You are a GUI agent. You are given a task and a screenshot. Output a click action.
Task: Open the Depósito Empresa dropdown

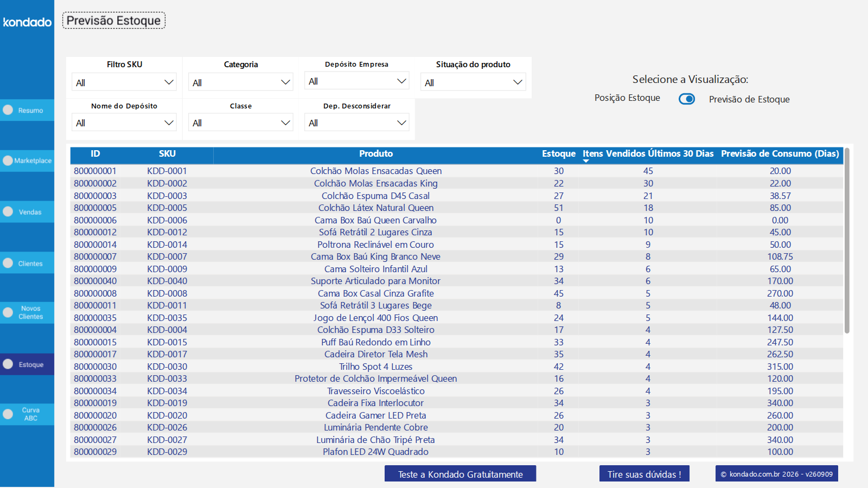(357, 81)
